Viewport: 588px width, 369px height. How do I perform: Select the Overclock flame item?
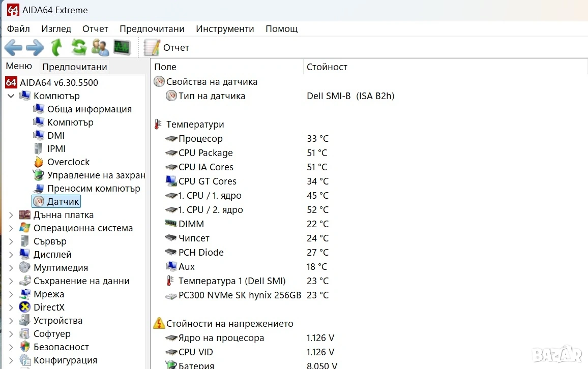pyautogui.click(x=68, y=162)
